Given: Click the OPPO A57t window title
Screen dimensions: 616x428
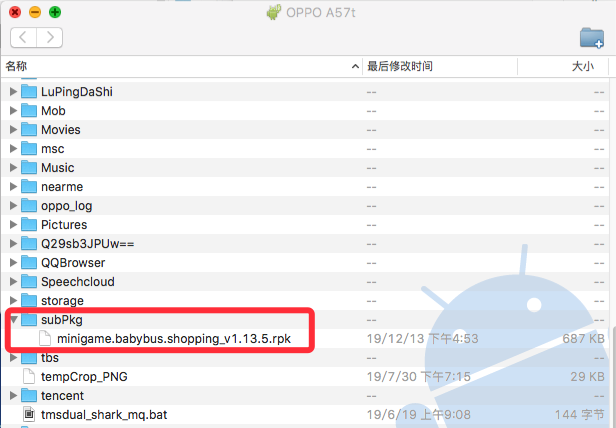Looking at the screenshot, I should pyautogui.click(x=321, y=13).
